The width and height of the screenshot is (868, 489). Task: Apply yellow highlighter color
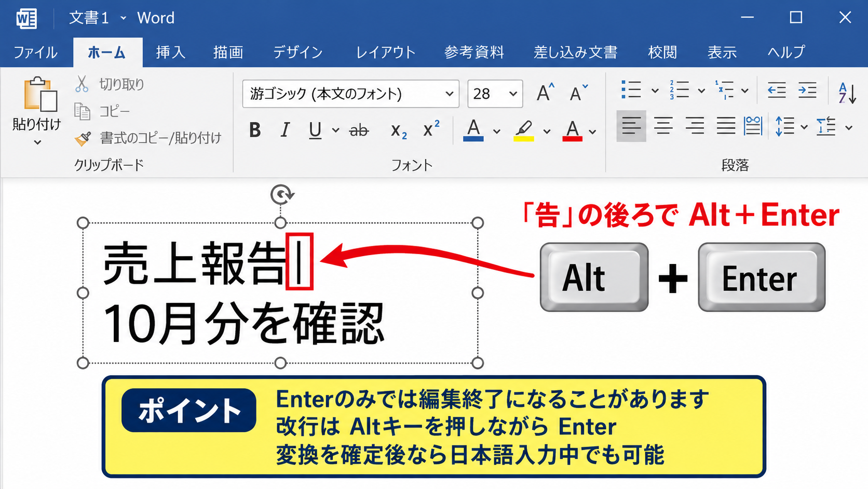pyautogui.click(x=524, y=130)
